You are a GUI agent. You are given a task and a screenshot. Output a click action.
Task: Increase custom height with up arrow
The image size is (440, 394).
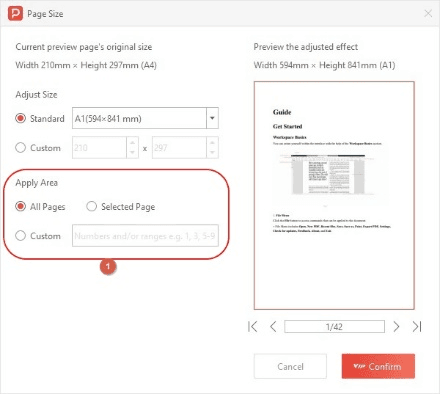pyautogui.click(x=212, y=143)
